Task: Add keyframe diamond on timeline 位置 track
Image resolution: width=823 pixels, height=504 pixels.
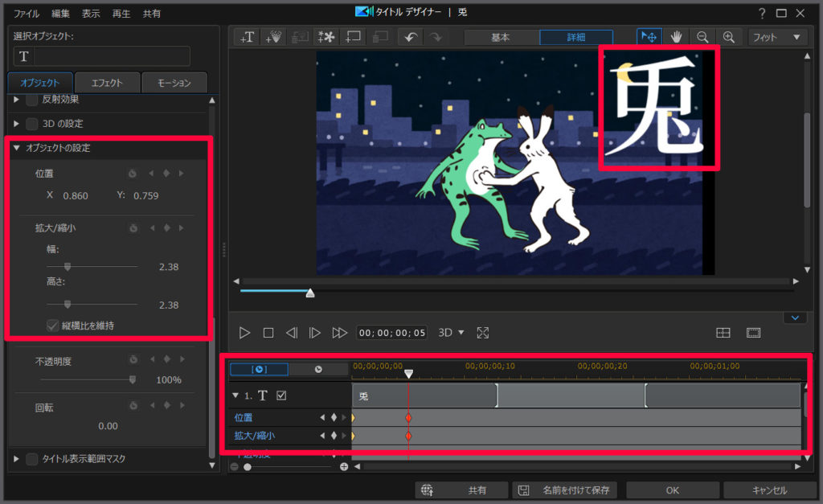Action: (x=334, y=418)
